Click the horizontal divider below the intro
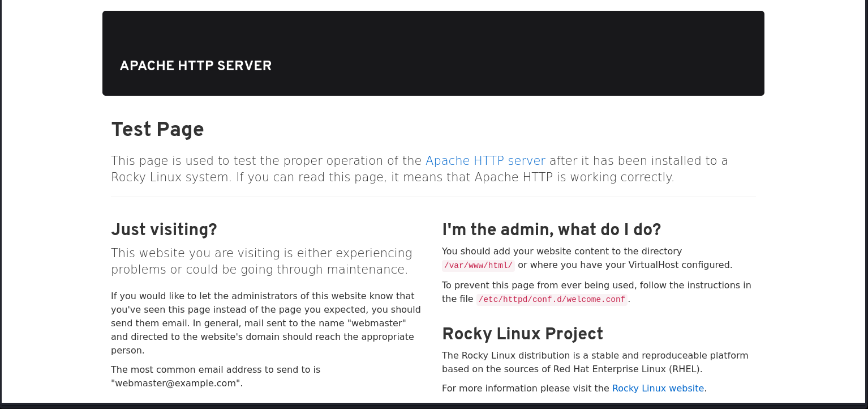The height and width of the screenshot is (409, 868). [433, 197]
